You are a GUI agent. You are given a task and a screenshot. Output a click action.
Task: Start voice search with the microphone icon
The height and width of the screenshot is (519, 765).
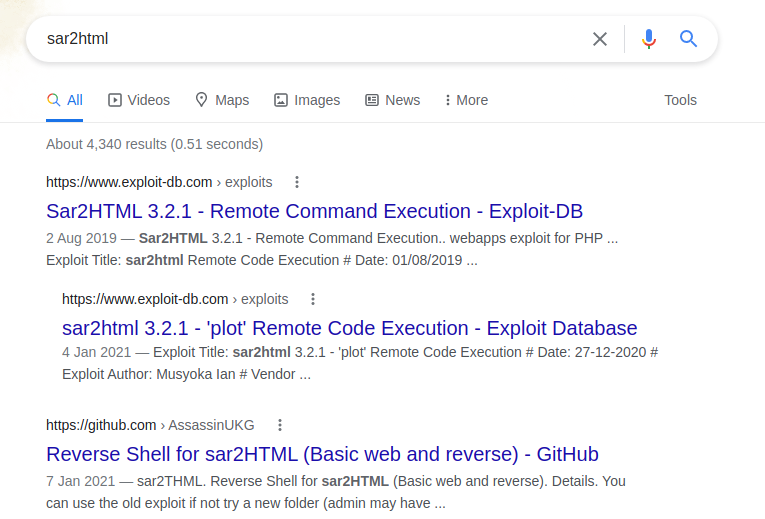click(x=648, y=39)
